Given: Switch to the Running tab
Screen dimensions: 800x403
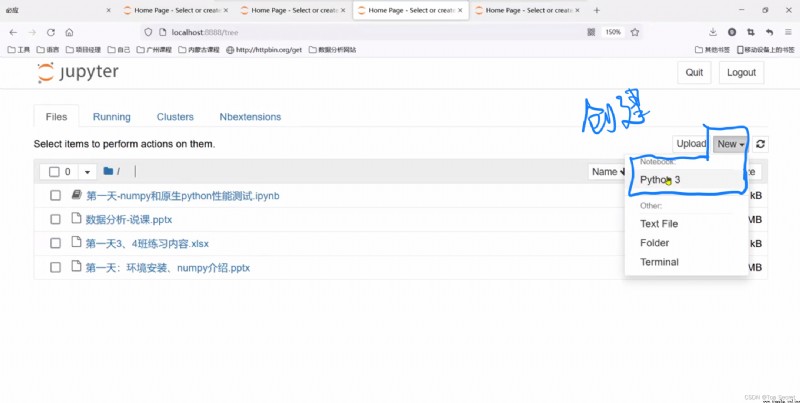Looking at the screenshot, I should pyautogui.click(x=112, y=117).
